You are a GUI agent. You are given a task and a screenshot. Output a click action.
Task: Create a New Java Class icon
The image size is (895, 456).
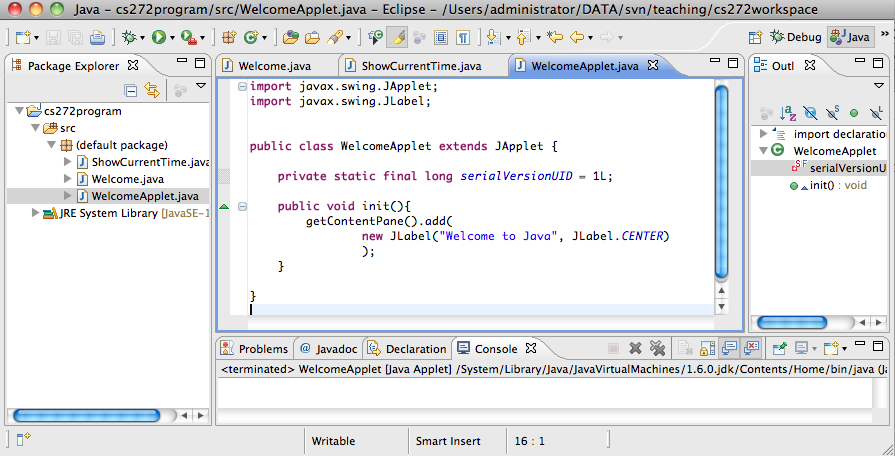[x=251, y=38]
